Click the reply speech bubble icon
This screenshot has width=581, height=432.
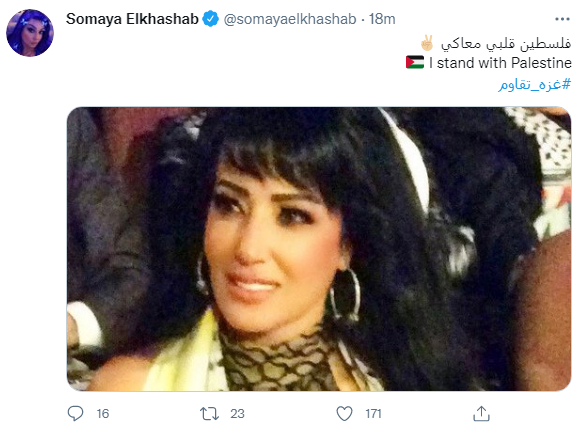point(76,413)
